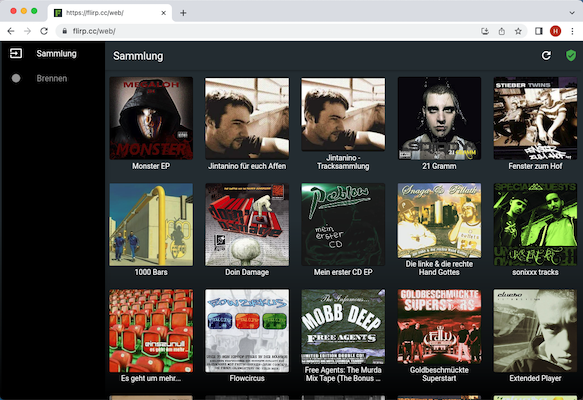The image size is (583, 400).
Task: Open Mein erster CD EP cover
Action: [343, 225]
